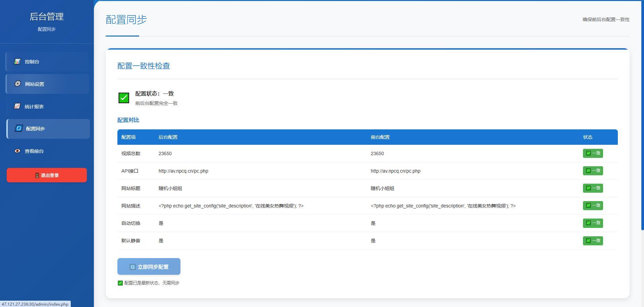Click green checkbox next to 配置已是最新状态
Image resolution: width=644 pixels, height=307 pixels.
click(120, 283)
